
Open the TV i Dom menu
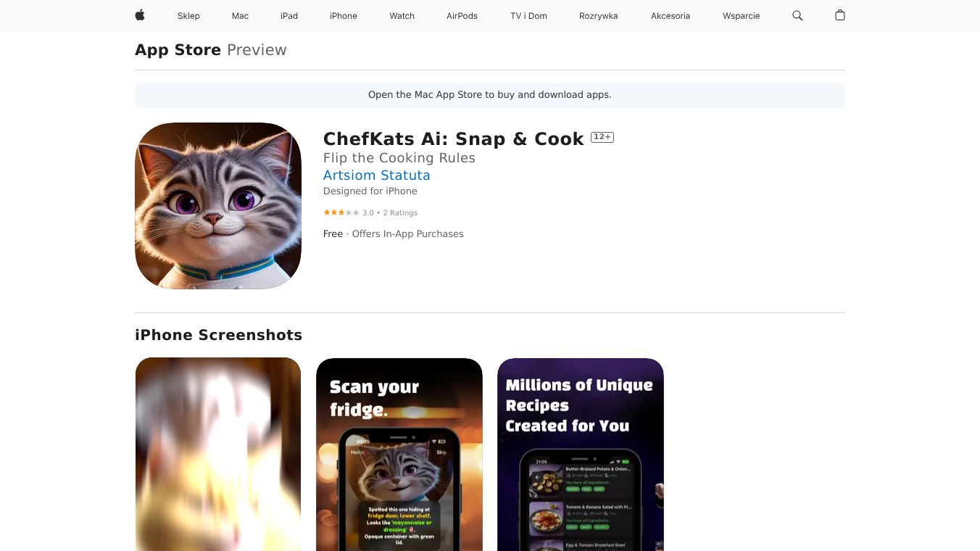[x=528, y=16]
